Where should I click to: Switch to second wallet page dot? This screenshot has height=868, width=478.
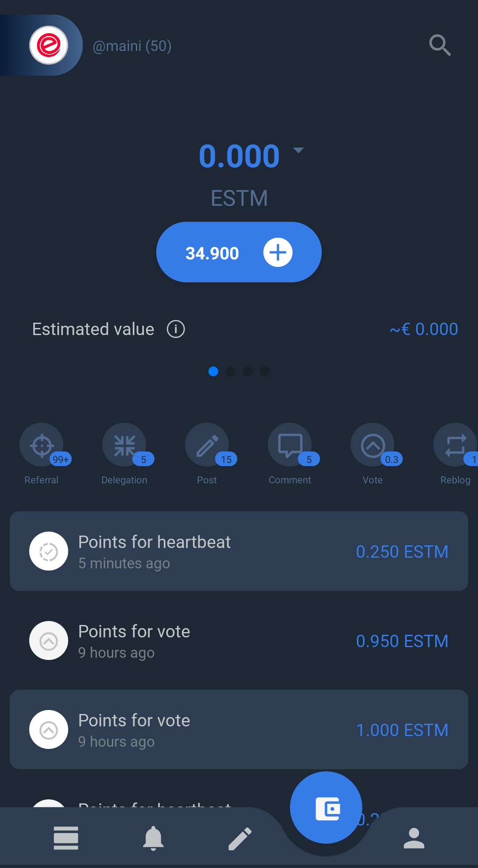(231, 371)
